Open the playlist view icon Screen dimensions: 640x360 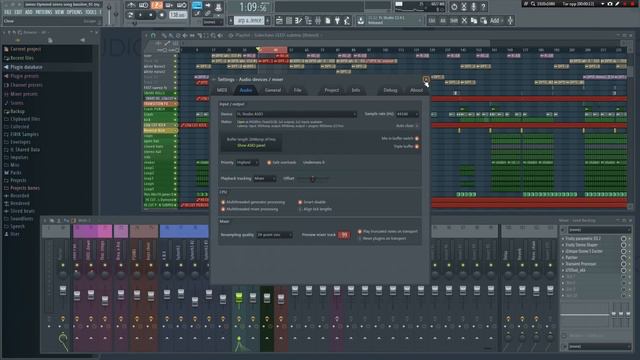(279, 20)
